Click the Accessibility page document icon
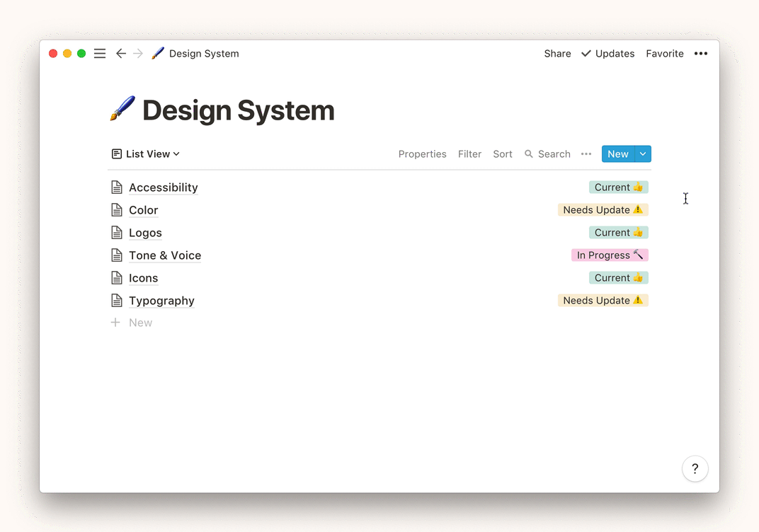759x532 pixels. point(117,187)
